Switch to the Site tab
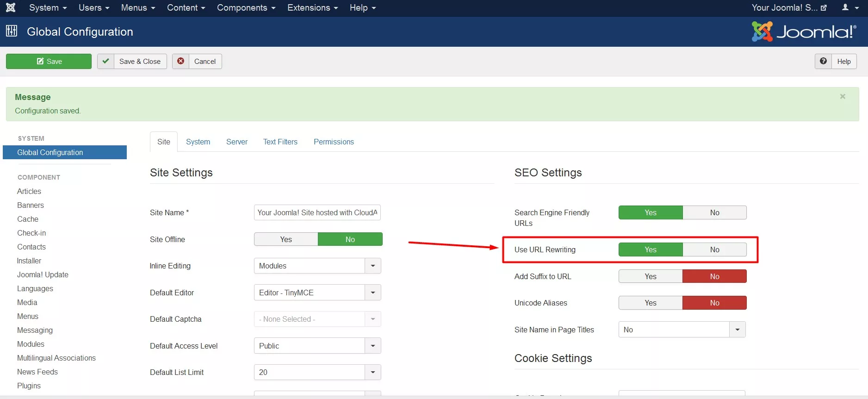The height and width of the screenshot is (399, 868). tap(164, 142)
